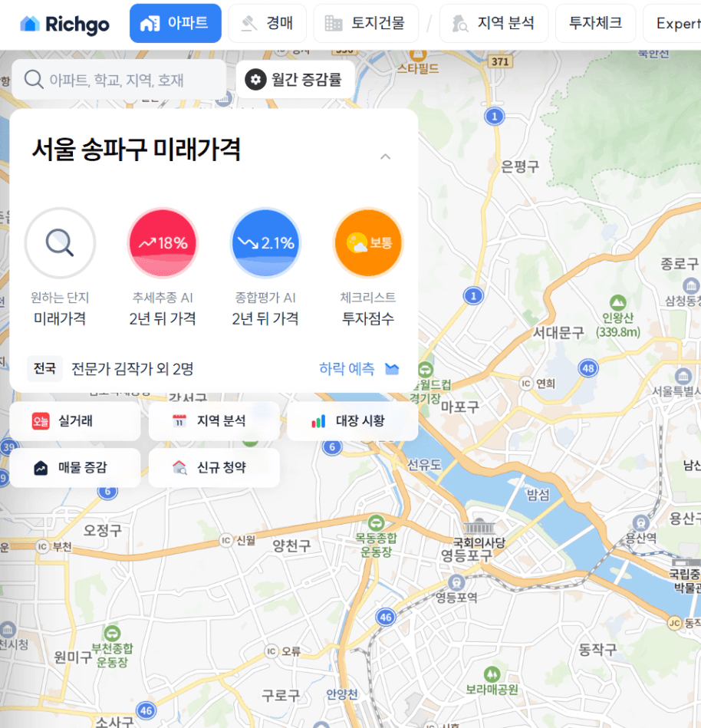Focus the 아파트, 학교, 지역 search field
This screenshot has height=728, width=701.
pyautogui.click(x=119, y=79)
